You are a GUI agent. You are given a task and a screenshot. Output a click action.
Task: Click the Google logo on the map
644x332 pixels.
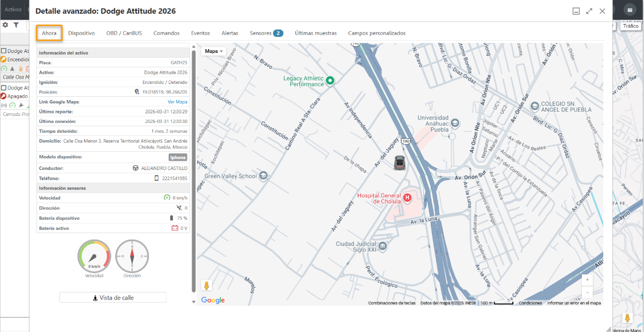point(213,300)
